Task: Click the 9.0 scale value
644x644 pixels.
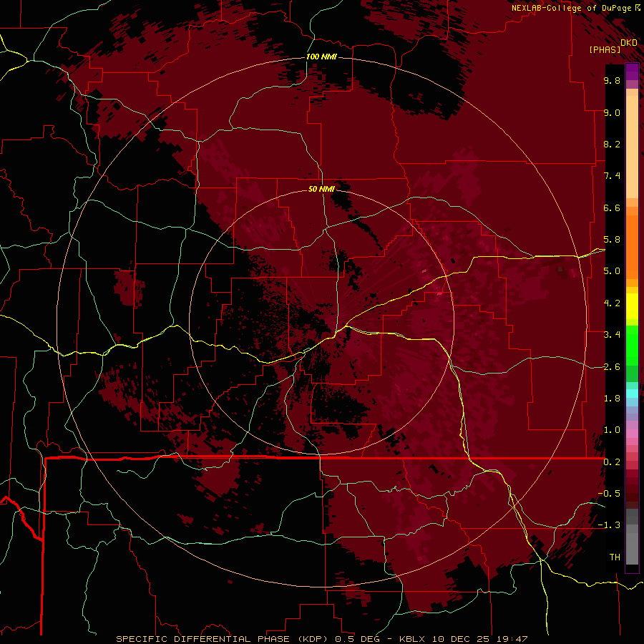Action: (612, 112)
